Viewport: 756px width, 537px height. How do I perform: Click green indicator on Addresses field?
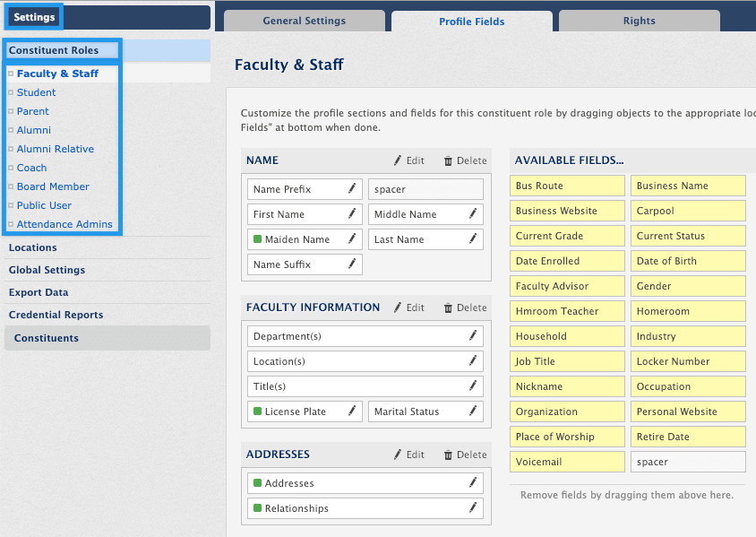pyautogui.click(x=257, y=482)
